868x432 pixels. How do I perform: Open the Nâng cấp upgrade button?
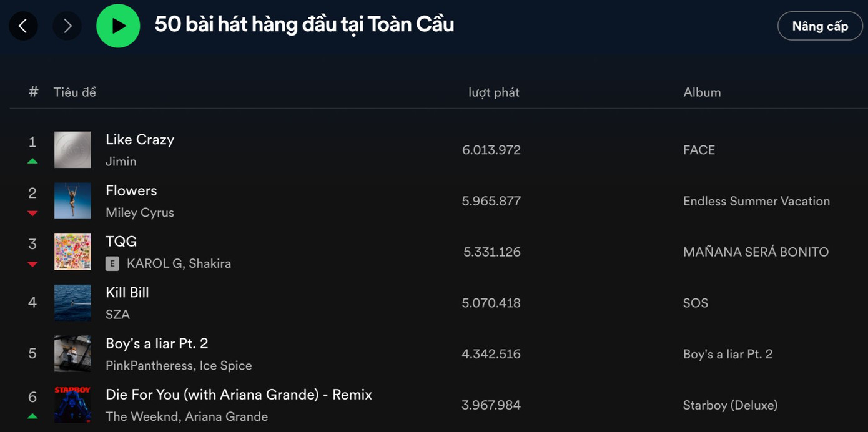(x=820, y=26)
